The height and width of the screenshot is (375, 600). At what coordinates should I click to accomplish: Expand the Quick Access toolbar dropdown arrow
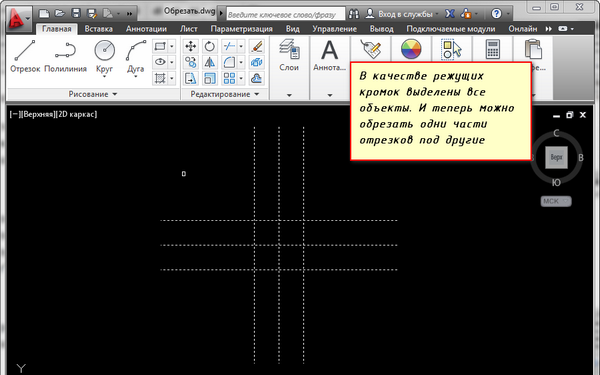[118, 14]
